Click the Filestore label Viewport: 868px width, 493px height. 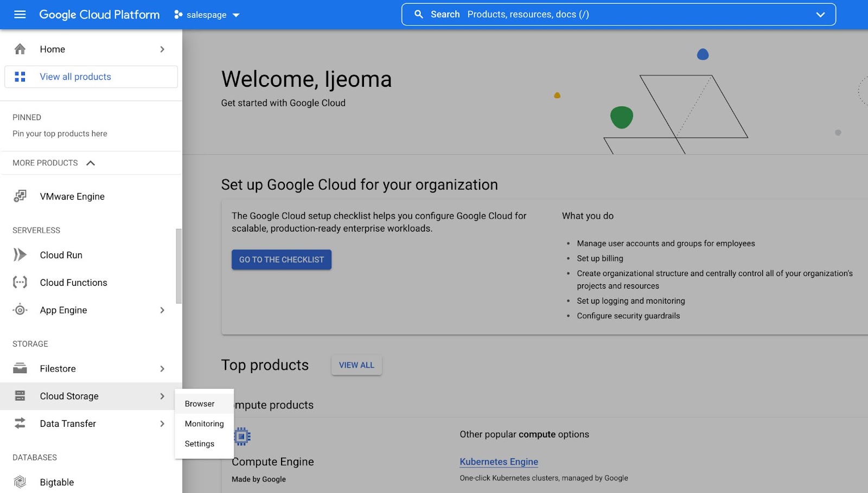pos(58,369)
